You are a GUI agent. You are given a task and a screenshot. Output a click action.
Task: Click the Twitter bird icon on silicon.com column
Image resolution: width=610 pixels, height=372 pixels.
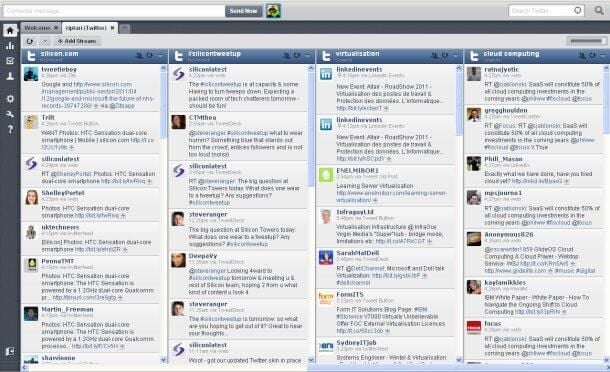pos(31,56)
